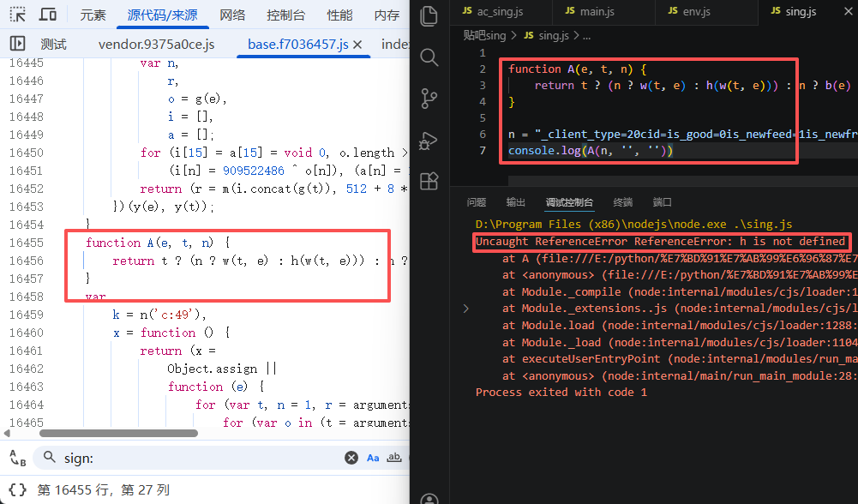Viewport: 858px width, 504px height.
Task: Open the Source Control view
Action: (429, 99)
